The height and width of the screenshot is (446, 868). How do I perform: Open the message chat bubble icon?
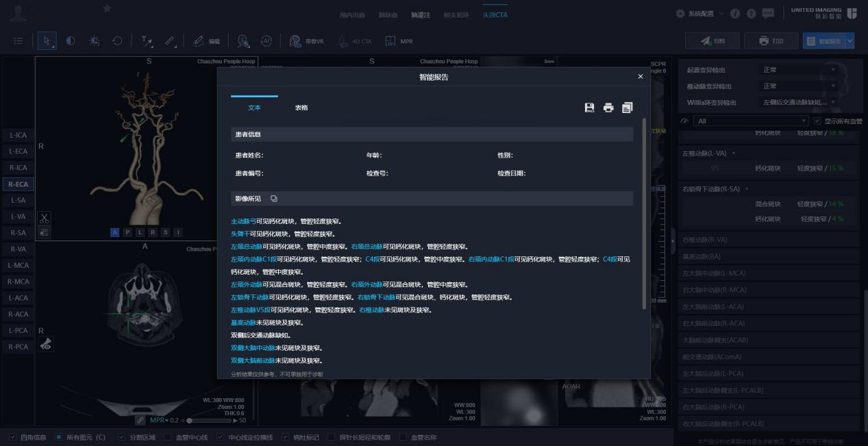tap(768, 14)
